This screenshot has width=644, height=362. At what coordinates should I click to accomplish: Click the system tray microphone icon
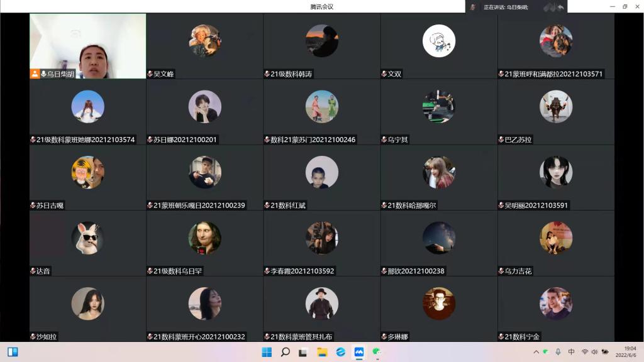(x=558, y=352)
